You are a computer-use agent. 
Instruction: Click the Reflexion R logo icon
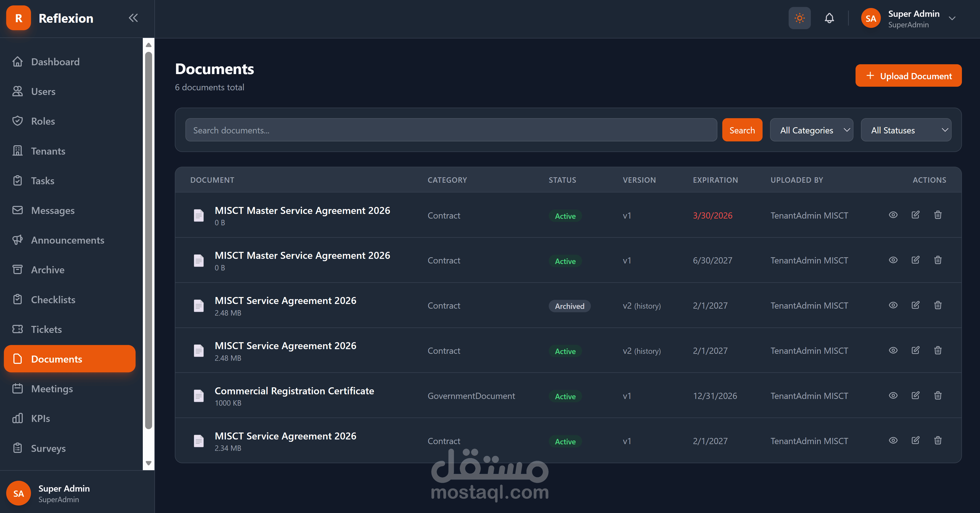(18, 18)
